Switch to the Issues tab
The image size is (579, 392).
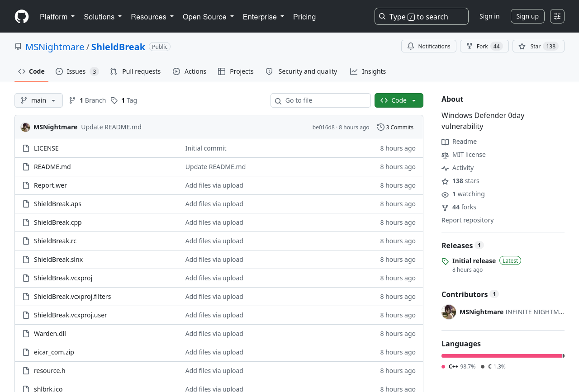pos(77,71)
